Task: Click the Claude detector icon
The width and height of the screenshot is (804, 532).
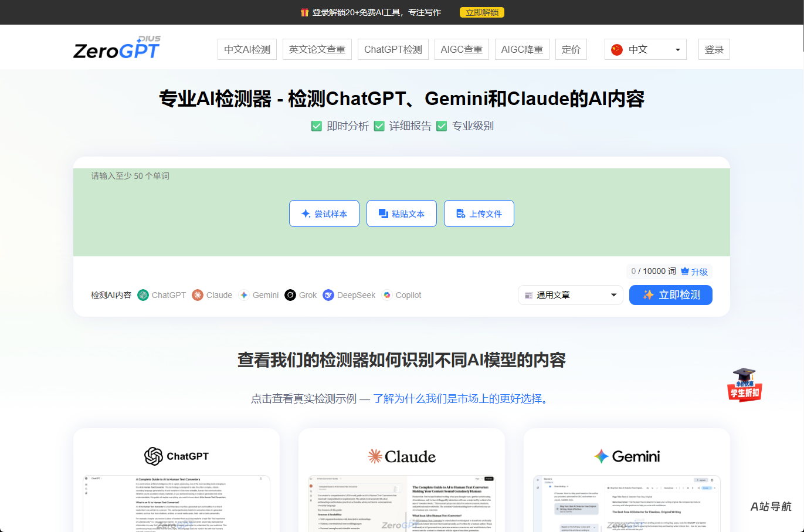Action: click(198, 295)
